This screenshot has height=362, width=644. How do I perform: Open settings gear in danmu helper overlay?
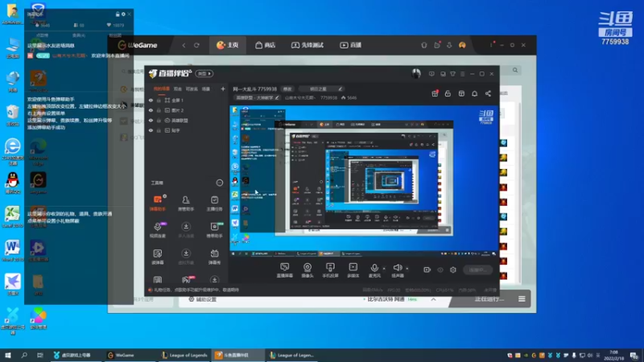(123, 14)
